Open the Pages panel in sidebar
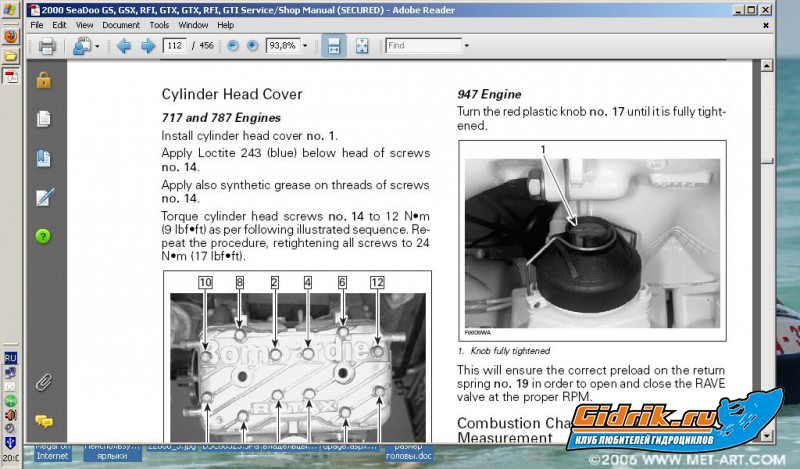800x469 pixels. pos(43,119)
